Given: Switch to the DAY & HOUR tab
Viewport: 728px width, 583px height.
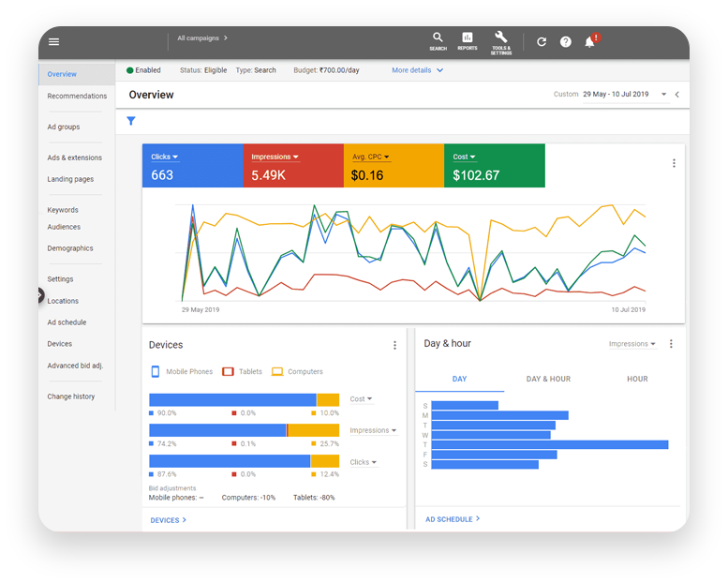Looking at the screenshot, I should click(x=548, y=380).
